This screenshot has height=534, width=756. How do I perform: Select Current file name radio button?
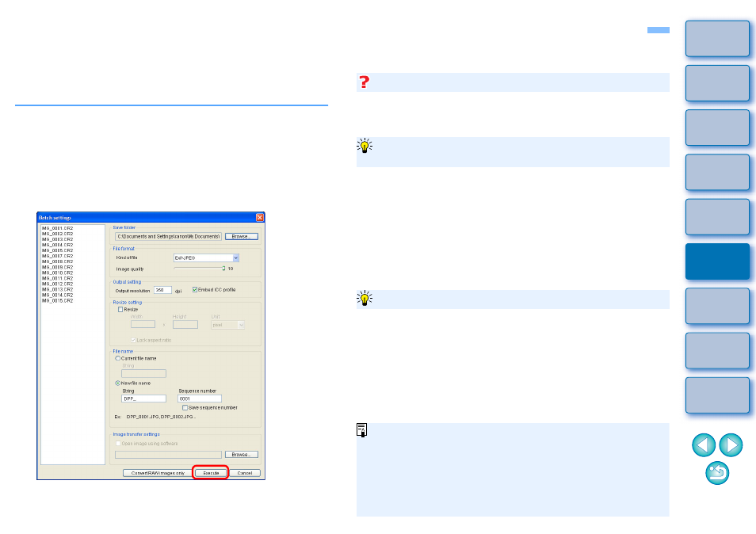tap(117, 359)
